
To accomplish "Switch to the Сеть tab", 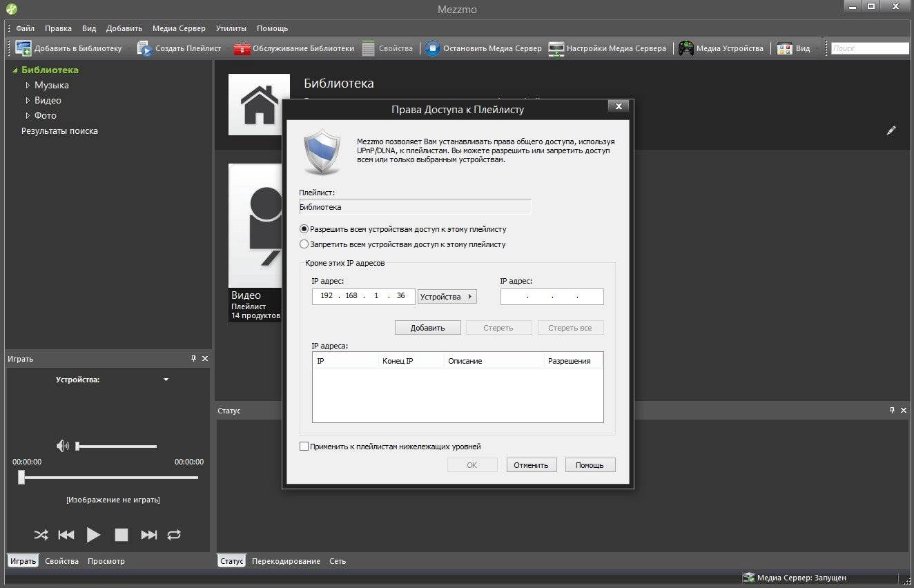I will 338,561.
